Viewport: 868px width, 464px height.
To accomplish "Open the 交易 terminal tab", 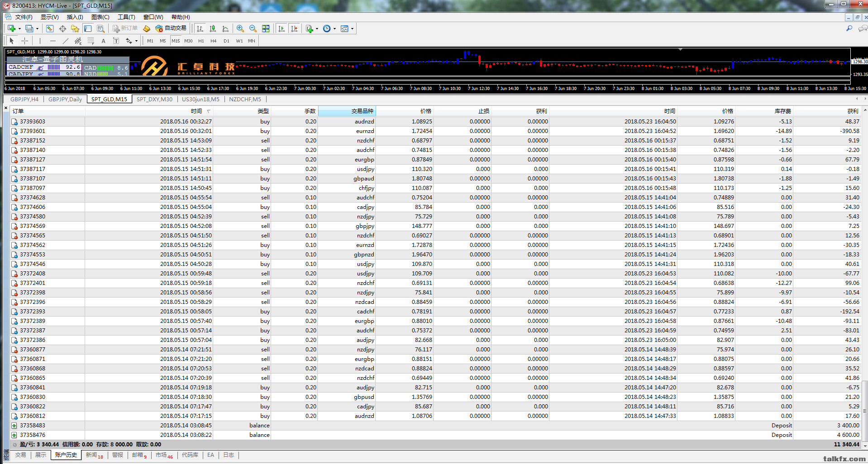I will (21, 455).
